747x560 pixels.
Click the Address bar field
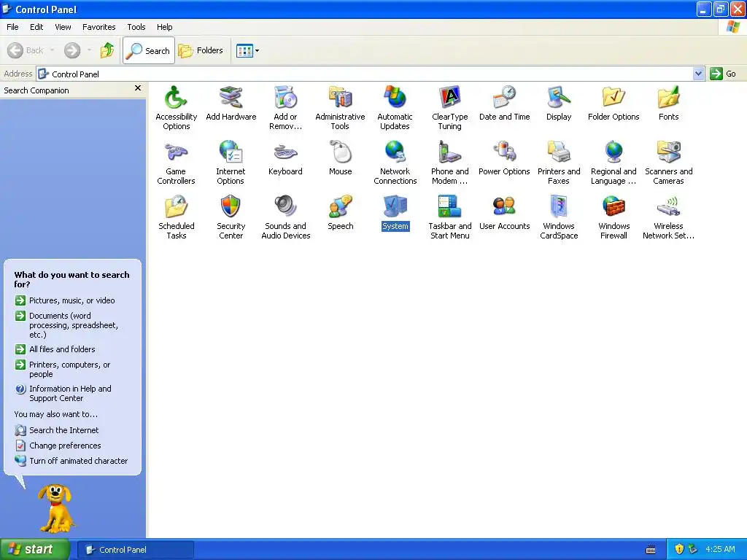pos(365,74)
